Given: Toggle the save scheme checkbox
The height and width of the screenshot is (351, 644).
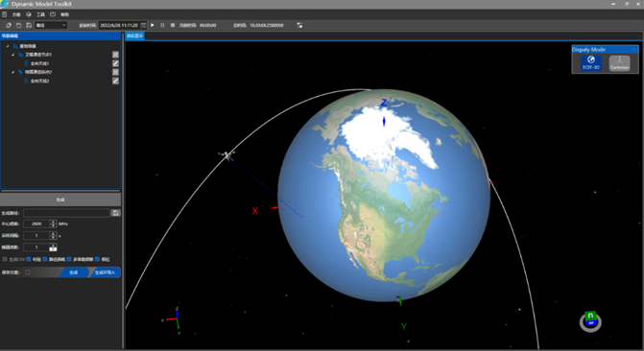Looking at the screenshot, I should [28, 272].
